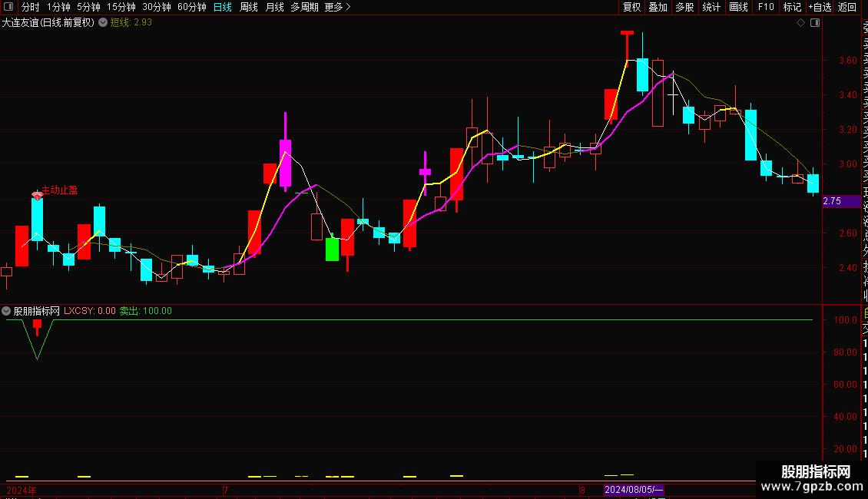Click the green candlestick on the chart

tap(332, 249)
